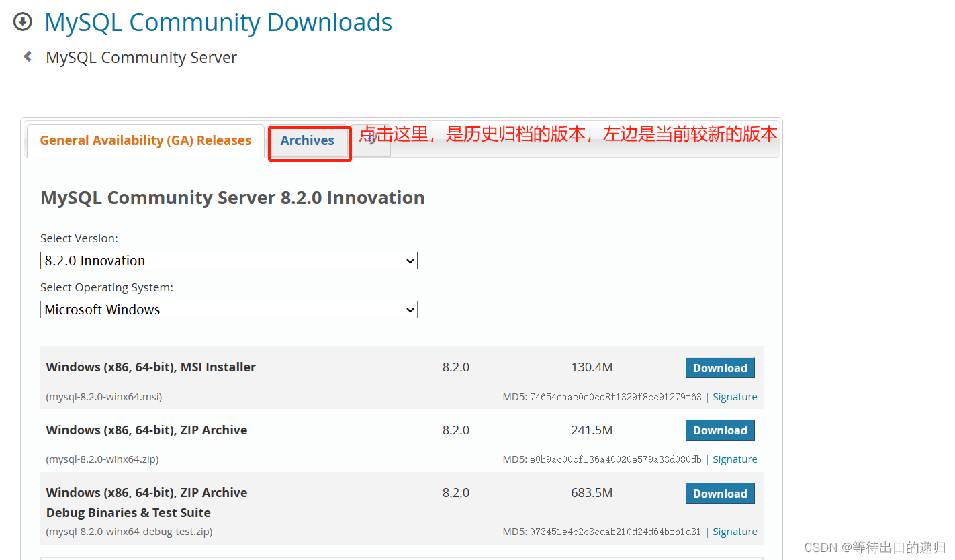
Task: Click the filename (mysql-8.2.0-winx64.msi)
Action: point(104,397)
